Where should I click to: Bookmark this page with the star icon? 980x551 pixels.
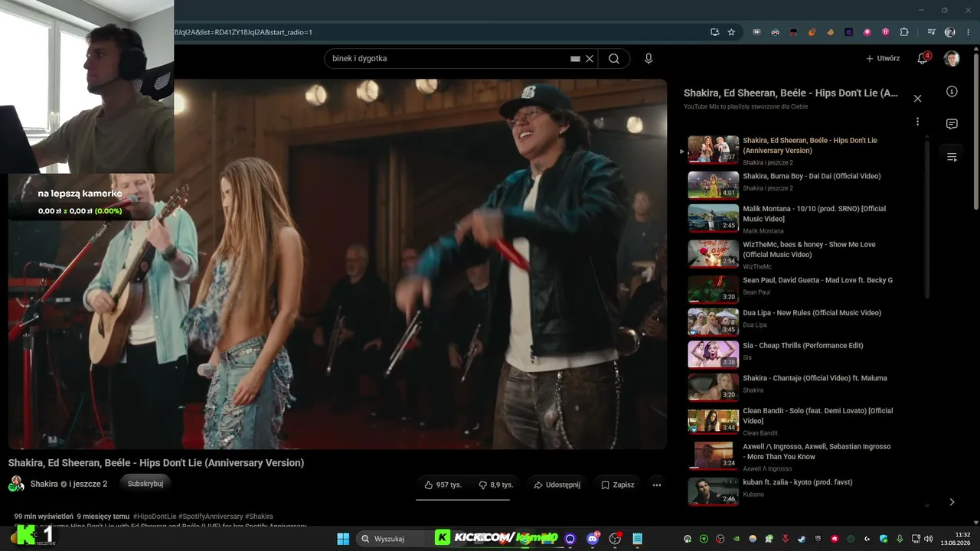[731, 32]
